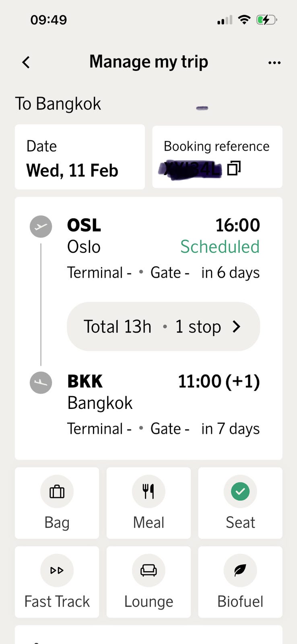Tap the Lounge label text
Viewport: 297px width, 644px height.
tap(148, 601)
